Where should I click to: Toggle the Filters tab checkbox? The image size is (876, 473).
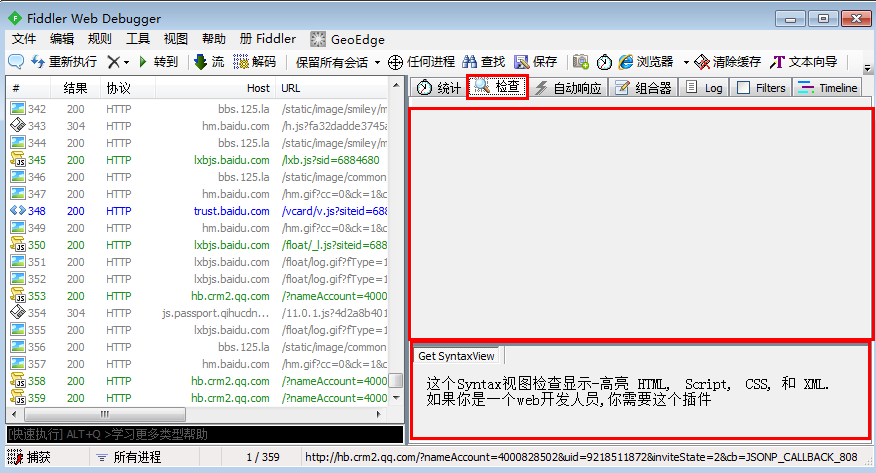click(744, 88)
